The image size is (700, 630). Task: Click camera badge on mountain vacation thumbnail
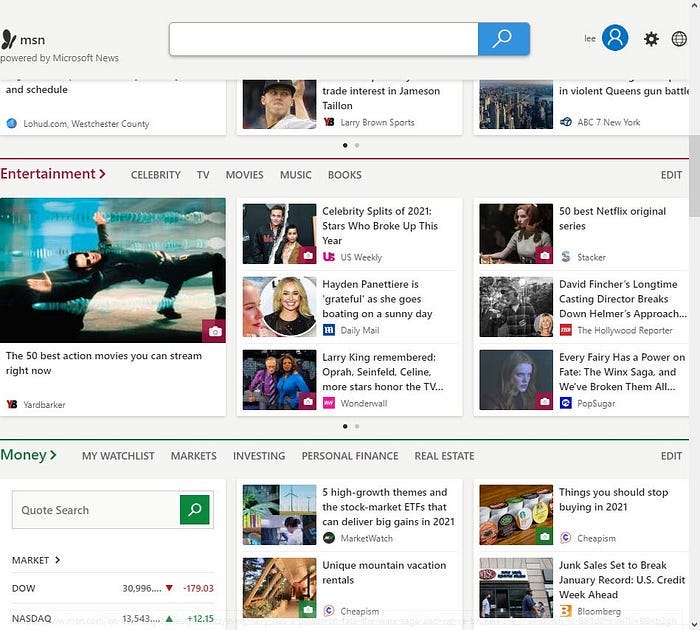[307, 609]
